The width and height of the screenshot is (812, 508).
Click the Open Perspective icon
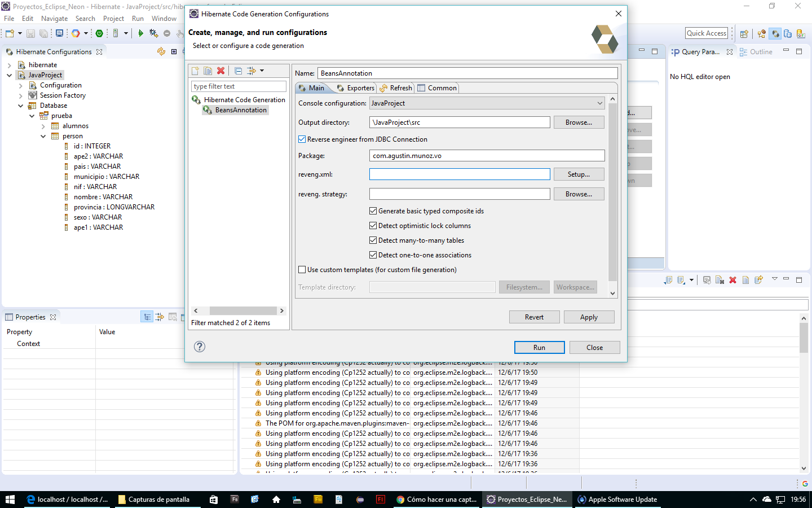click(x=744, y=33)
